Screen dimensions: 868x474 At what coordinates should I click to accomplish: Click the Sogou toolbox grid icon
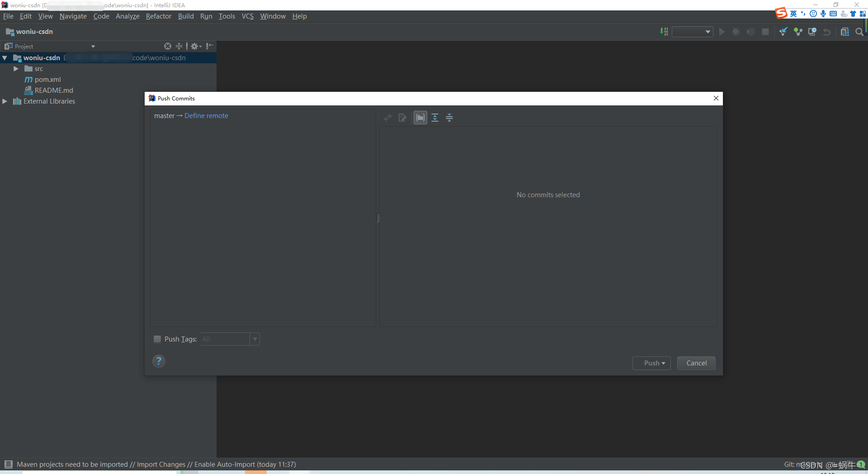(863, 14)
